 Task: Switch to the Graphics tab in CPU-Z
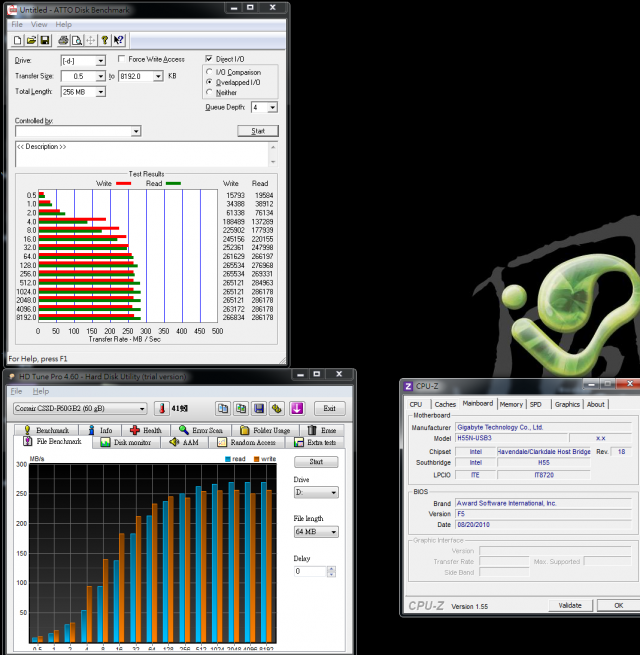[567, 404]
